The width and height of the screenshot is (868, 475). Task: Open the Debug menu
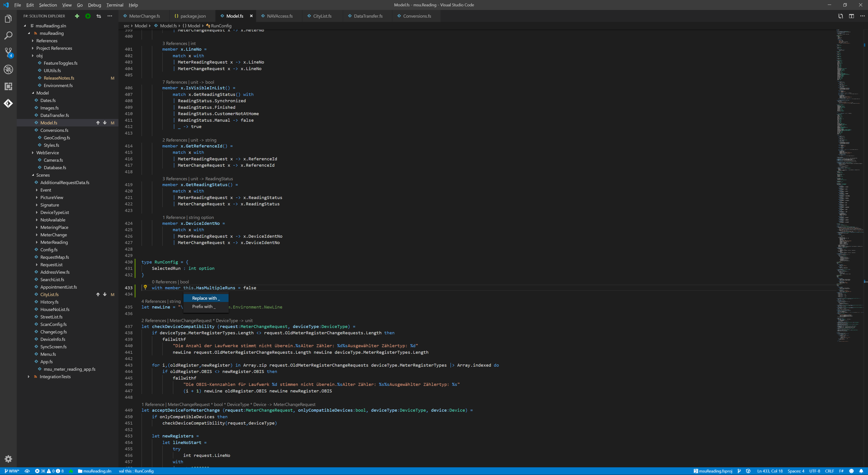(x=94, y=5)
